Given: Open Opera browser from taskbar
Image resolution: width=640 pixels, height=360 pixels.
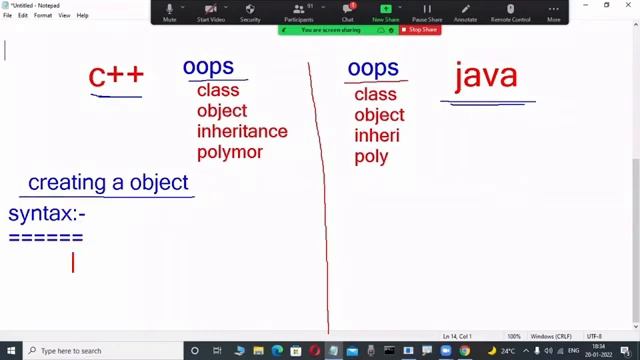Looking at the screenshot, I should tap(315, 351).
